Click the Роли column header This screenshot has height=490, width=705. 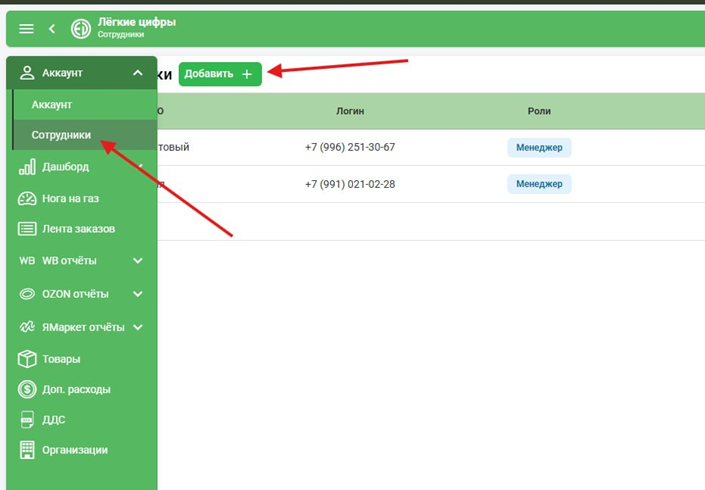click(539, 111)
